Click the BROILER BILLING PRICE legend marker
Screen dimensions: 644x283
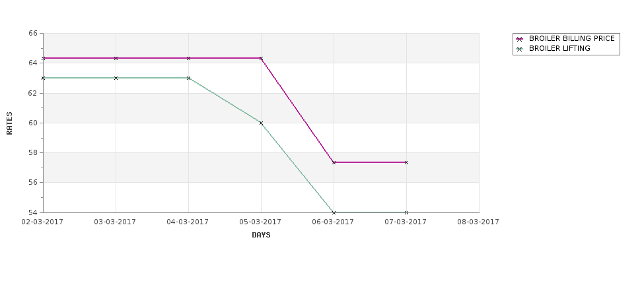(520, 39)
